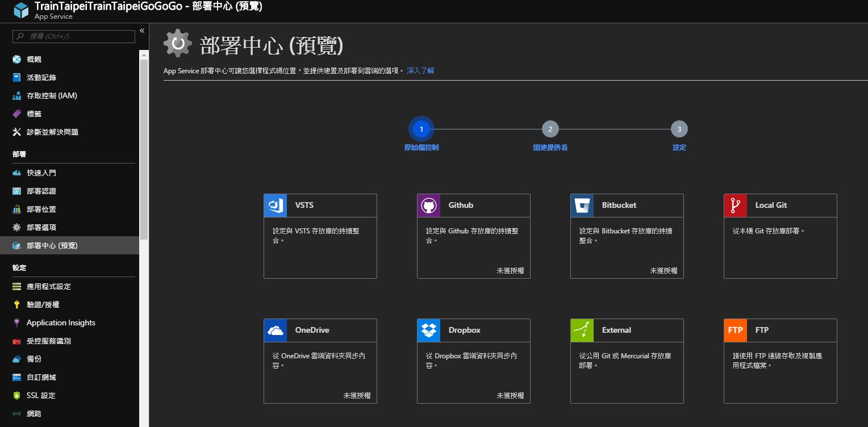Click the 從本機 Git 存放庫部署 description

click(769, 231)
